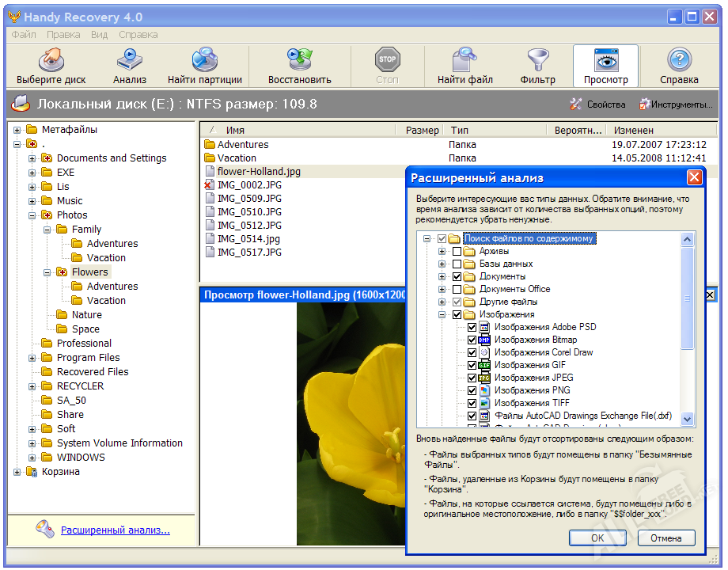Open disk 'Свойства' properties
This screenshot has height=570, width=728.
pyautogui.click(x=598, y=104)
